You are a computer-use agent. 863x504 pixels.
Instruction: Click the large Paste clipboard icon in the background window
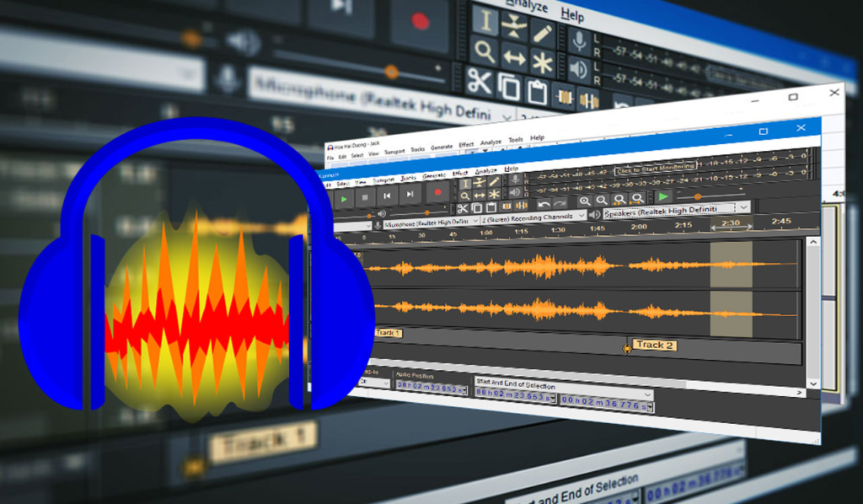[537, 91]
